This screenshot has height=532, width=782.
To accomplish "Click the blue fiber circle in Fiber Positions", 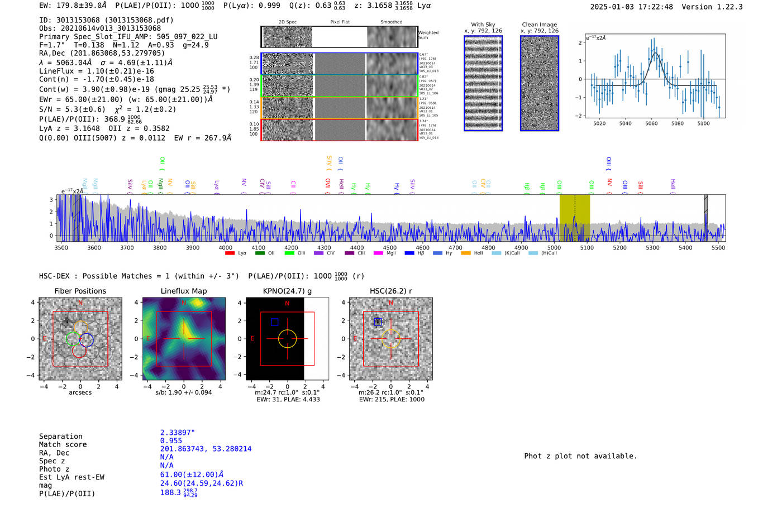I will (86, 339).
